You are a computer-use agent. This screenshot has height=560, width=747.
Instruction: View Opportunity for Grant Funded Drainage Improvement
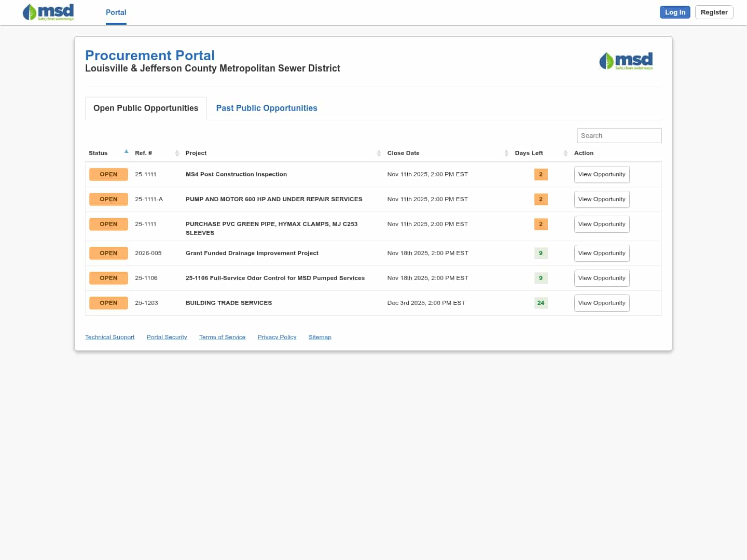(x=602, y=253)
